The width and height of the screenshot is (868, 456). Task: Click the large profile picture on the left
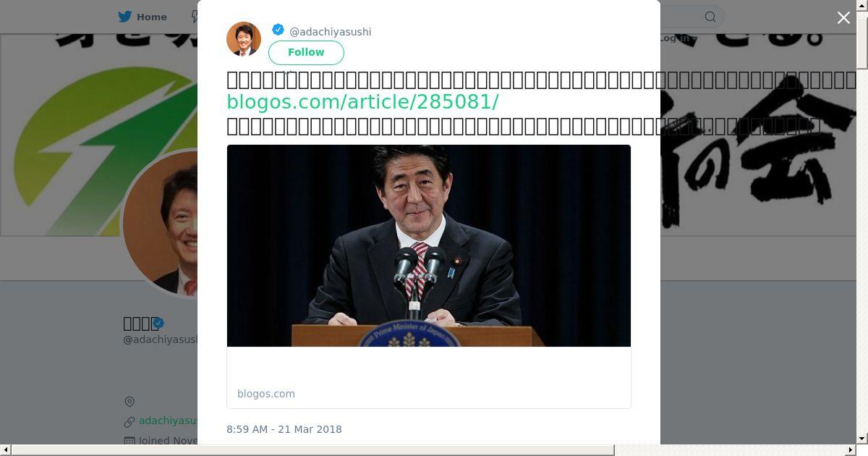pos(161,224)
